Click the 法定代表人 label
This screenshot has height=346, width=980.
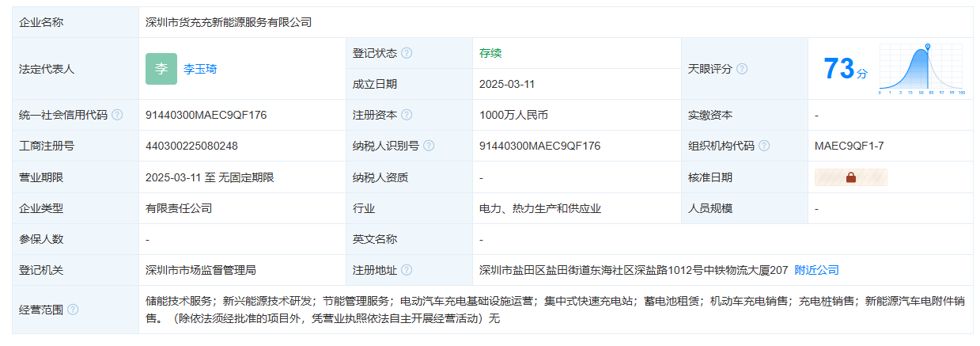coord(47,69)
